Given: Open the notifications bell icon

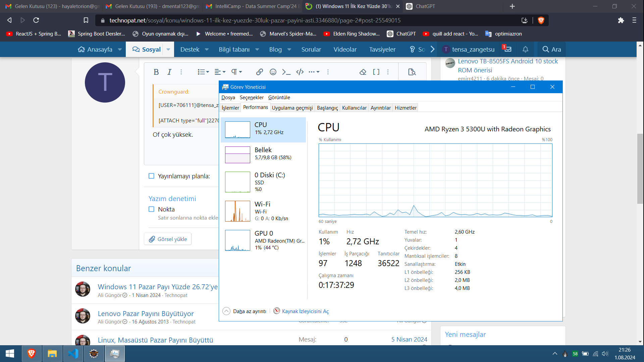Looking at the screenshot, I should click(525, 49).
